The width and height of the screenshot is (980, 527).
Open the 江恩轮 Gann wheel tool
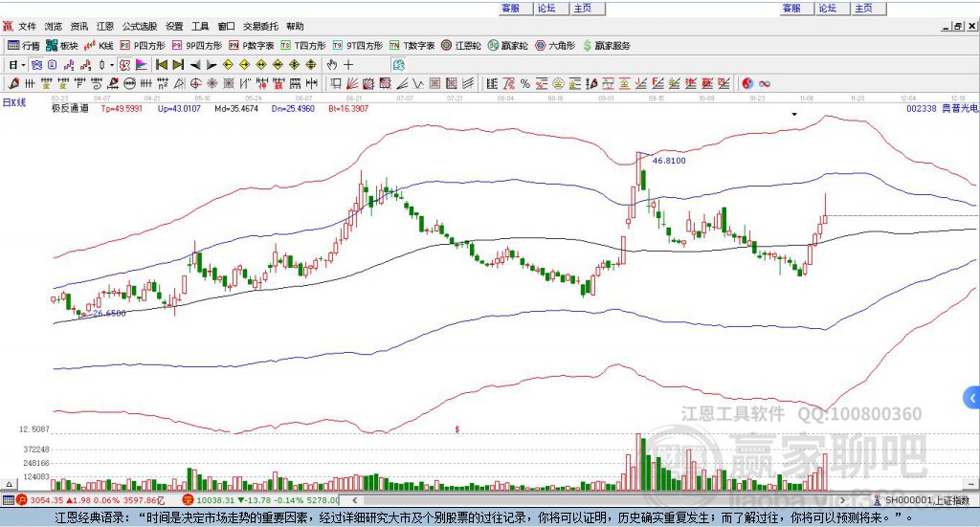coord(460,46)
